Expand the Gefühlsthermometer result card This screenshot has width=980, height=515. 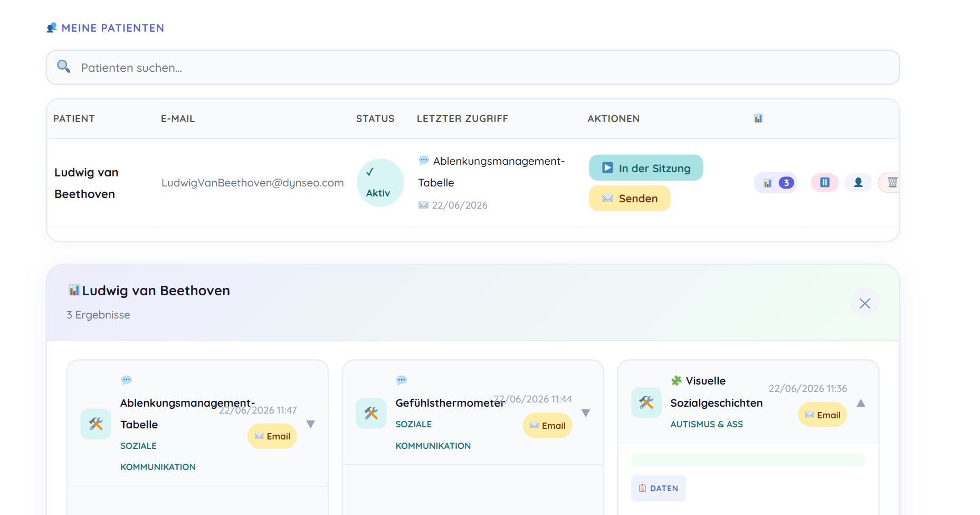(x=586, y=413)
